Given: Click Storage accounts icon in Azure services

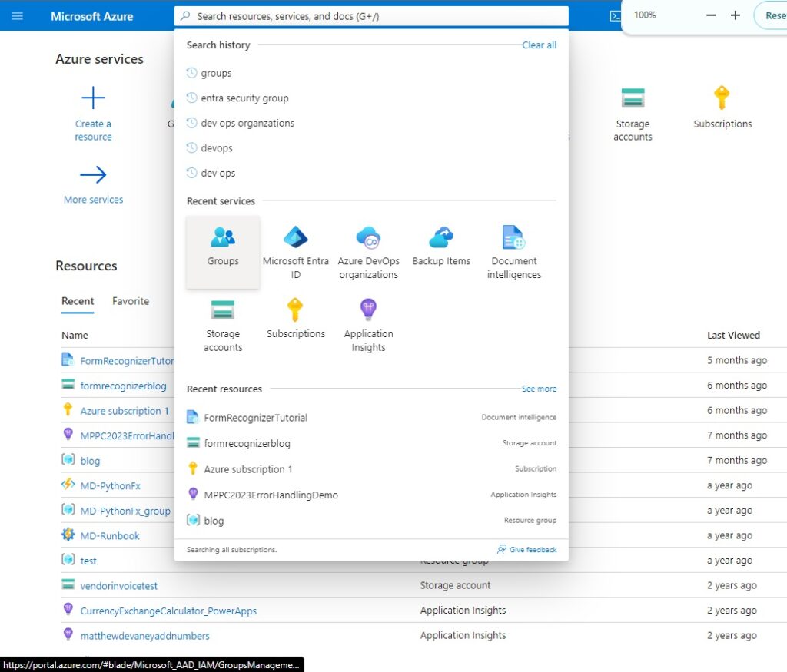Looking at the screenshot, I should (x=633, y=98).
